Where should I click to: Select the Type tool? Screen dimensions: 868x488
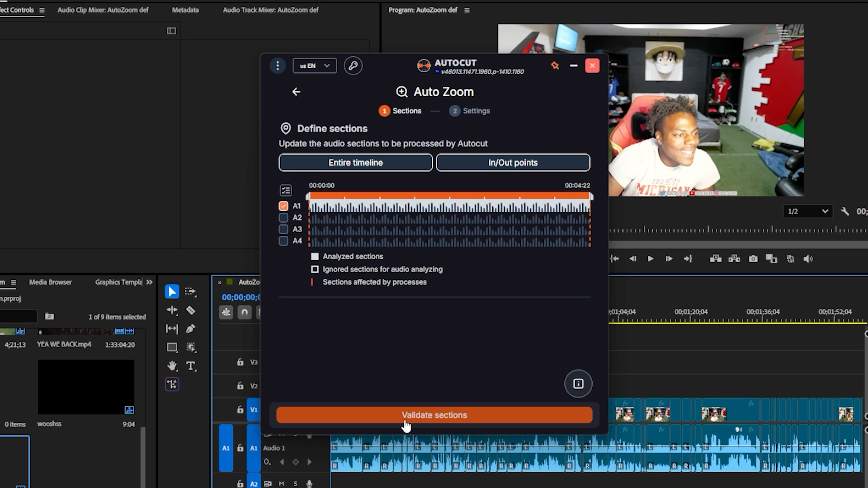pyautogui.click(x=191, y=366)
